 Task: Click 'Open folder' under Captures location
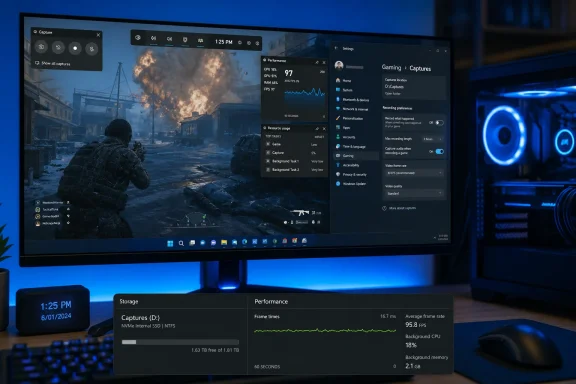[x=393, y=94]
